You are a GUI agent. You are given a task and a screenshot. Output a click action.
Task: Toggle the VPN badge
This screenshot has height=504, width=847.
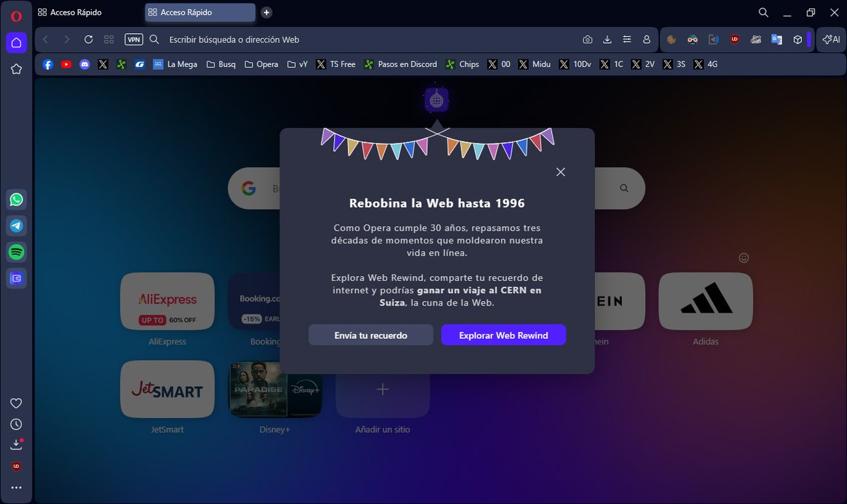pos(133,40)
